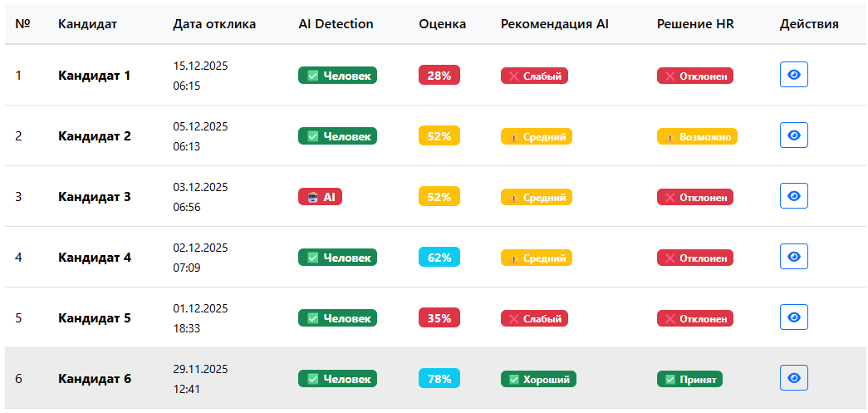
Task: Open details via eye icon for Кандидат 2
Action: pyautogui.click(x=793, y=135)
